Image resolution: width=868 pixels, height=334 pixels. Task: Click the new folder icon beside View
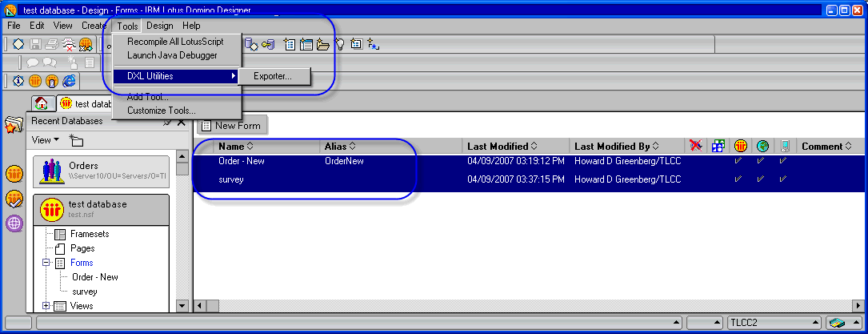[76, 141]
